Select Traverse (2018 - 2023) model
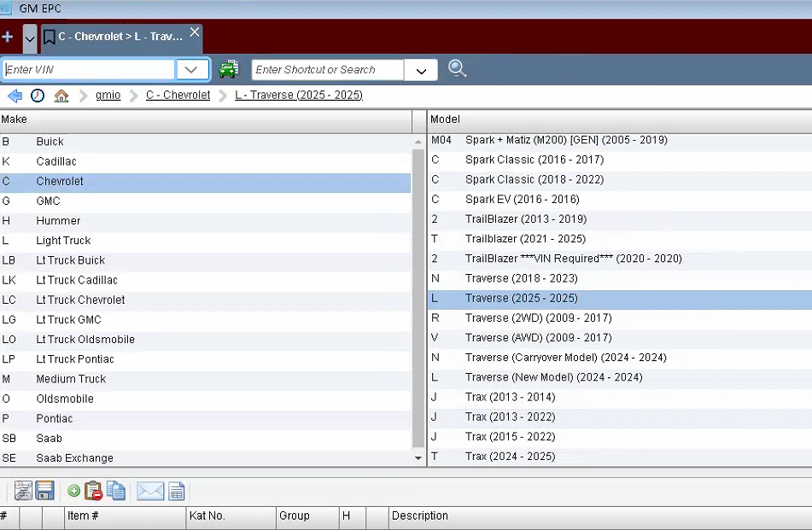The width and height of the screenshot is (812, 530). tap(620, 278)
